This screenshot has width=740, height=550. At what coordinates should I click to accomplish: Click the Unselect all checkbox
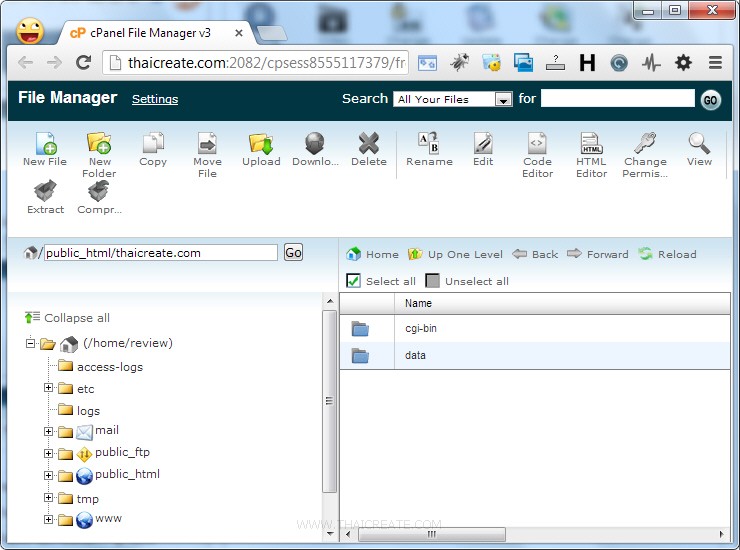pos(432,281)
